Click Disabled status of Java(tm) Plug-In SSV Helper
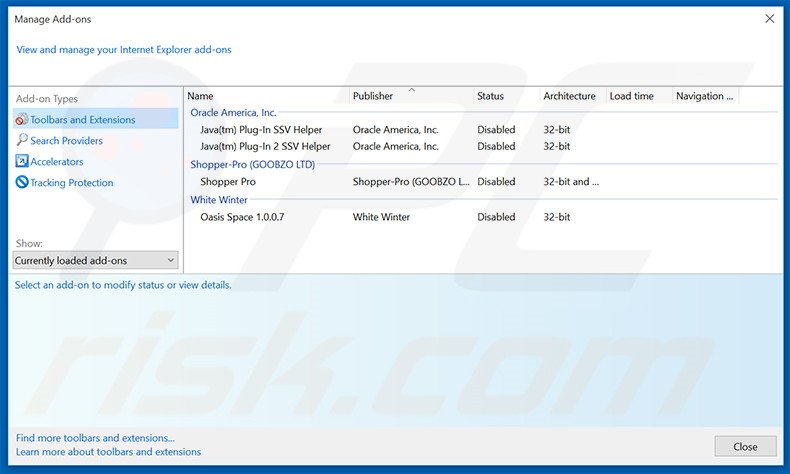The width and height of the screenshot is (790, 474). click(x=496, y=129)
